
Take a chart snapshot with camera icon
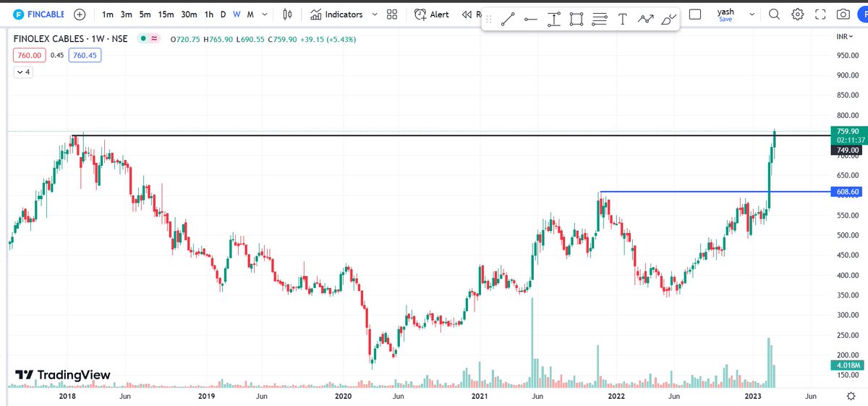[x=843, y=14]
